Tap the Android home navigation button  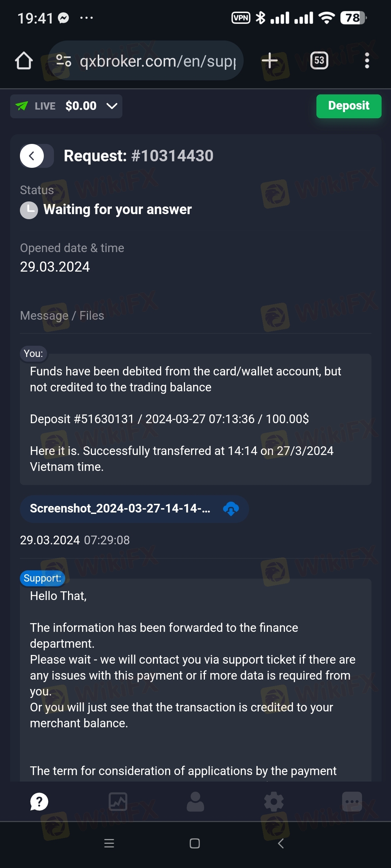(195, 843)
